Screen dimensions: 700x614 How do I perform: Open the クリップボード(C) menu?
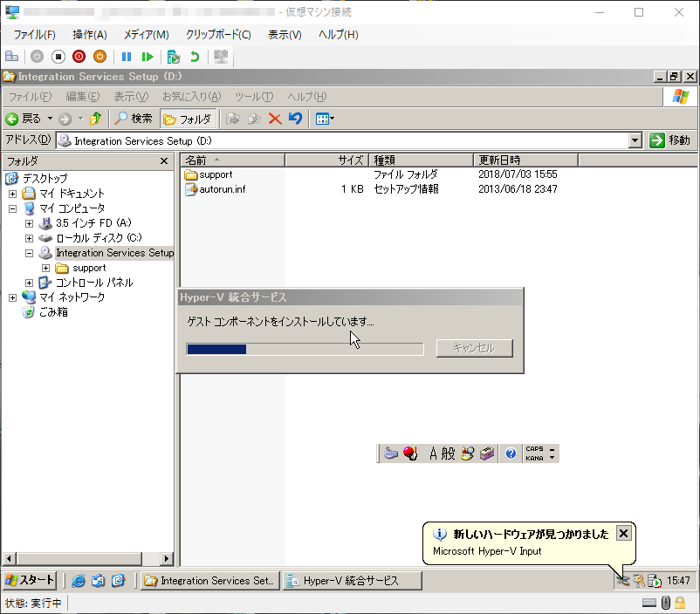point(218,35)
